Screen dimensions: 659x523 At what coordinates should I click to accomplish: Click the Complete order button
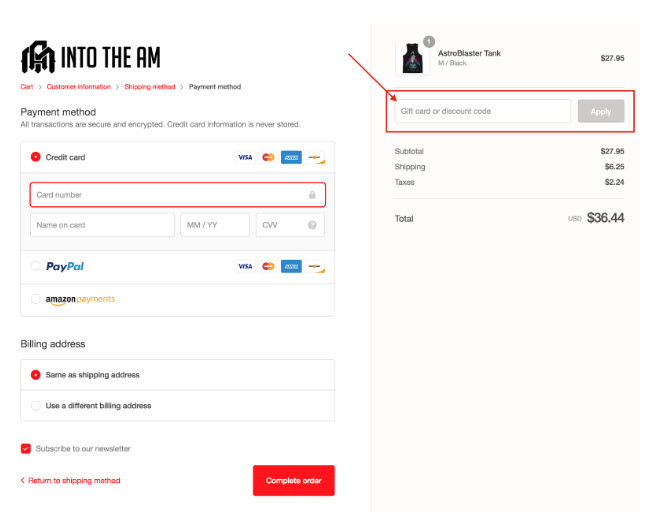click(x=294, y=481)
